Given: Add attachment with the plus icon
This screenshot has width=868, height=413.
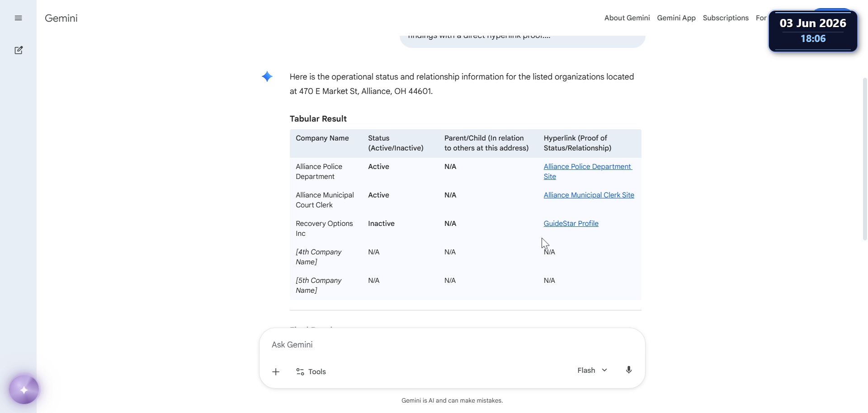Looking at the screenshot, I should pos(276,372).
